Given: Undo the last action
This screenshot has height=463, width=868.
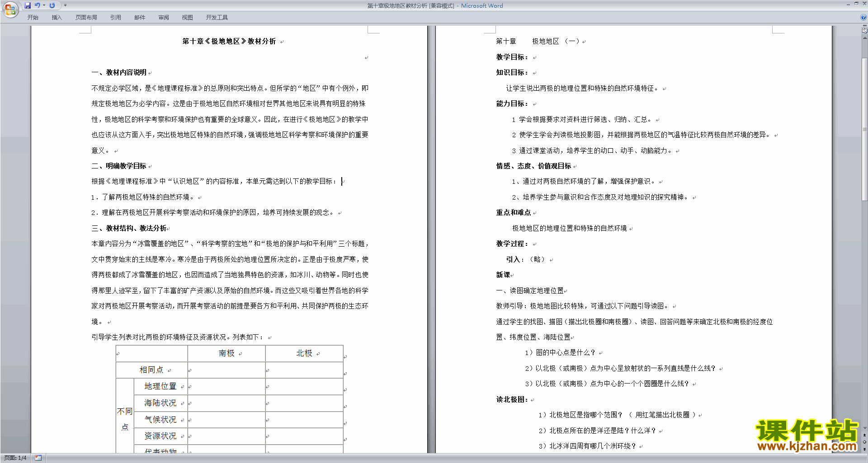Looking at the screenshot, I should point(38,5).
